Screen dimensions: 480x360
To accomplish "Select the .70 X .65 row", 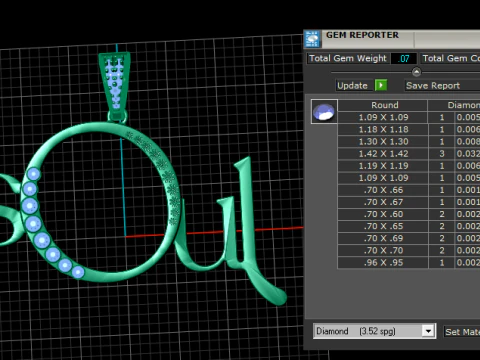I will [x=409, y=226].
